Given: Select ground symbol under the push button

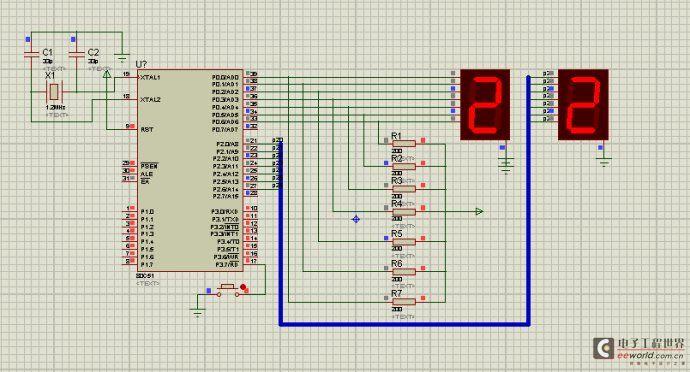Looking at the screenshot, I should click(198, 313).
